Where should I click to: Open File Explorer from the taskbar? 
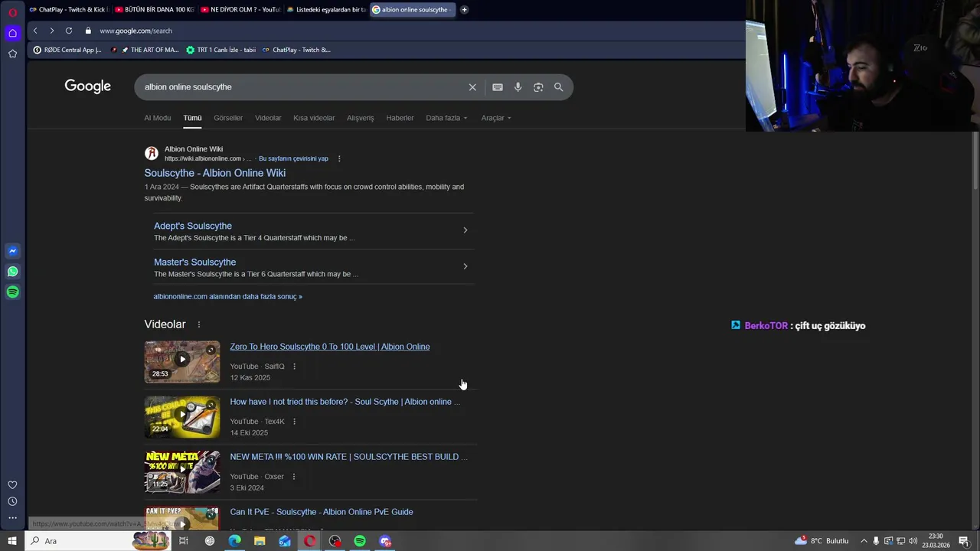(x=260, y=541)
